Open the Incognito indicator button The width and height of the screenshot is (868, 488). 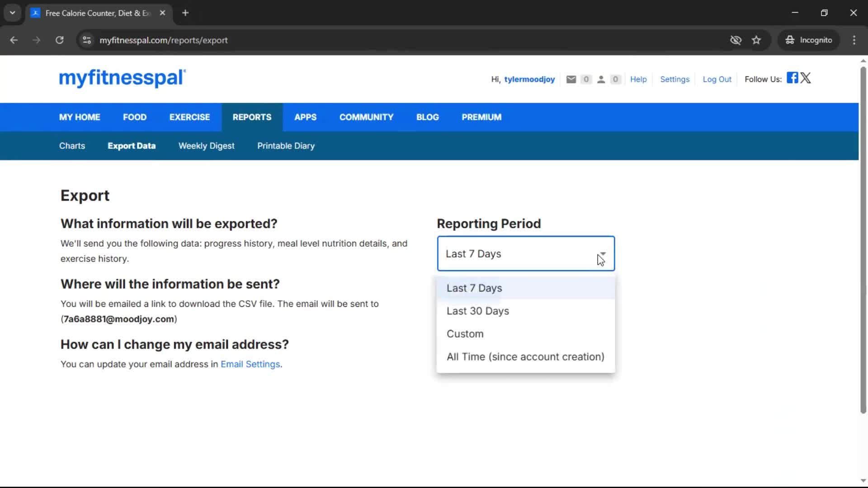(809, 40)
